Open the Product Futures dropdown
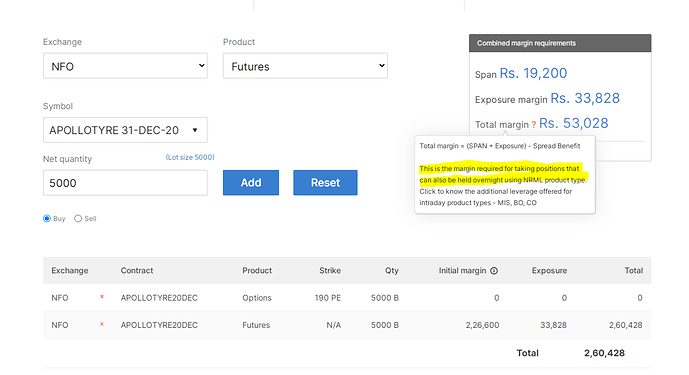The width and height of the screenshot is (689, 375). 305,66
